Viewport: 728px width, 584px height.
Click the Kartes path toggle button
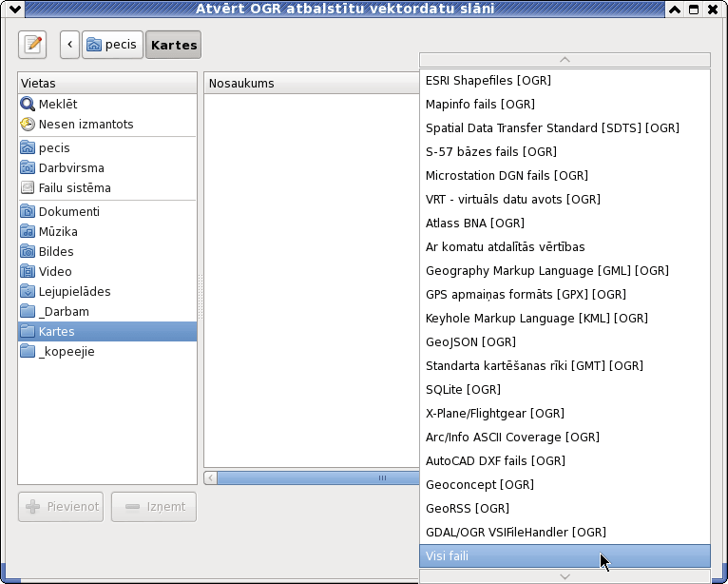click(x=174, y=45)
